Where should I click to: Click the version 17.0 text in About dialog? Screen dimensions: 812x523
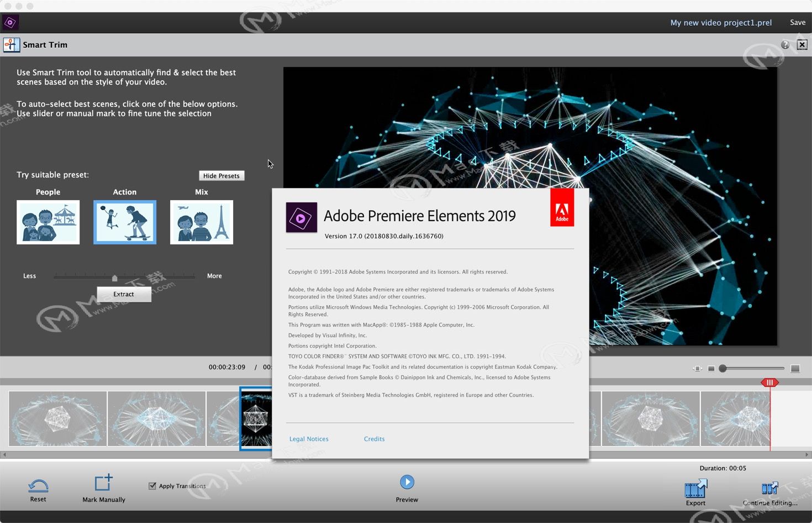pos(384,236)
